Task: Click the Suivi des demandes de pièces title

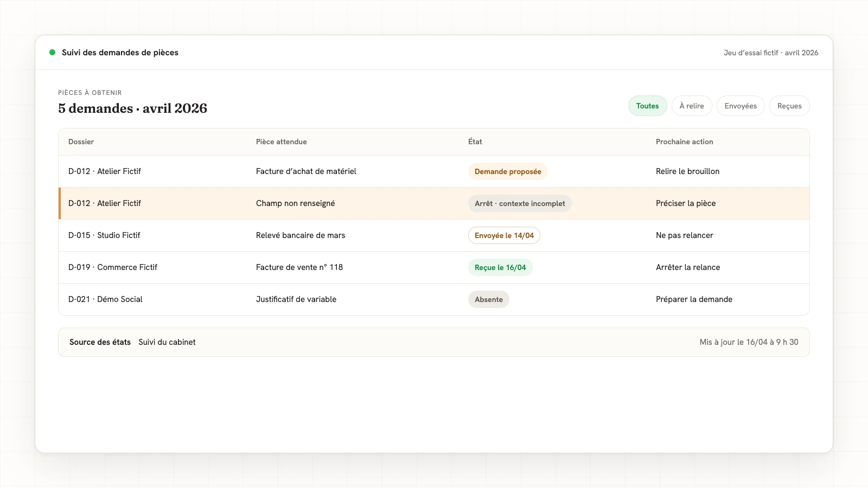Action: [x=120, y=53]
